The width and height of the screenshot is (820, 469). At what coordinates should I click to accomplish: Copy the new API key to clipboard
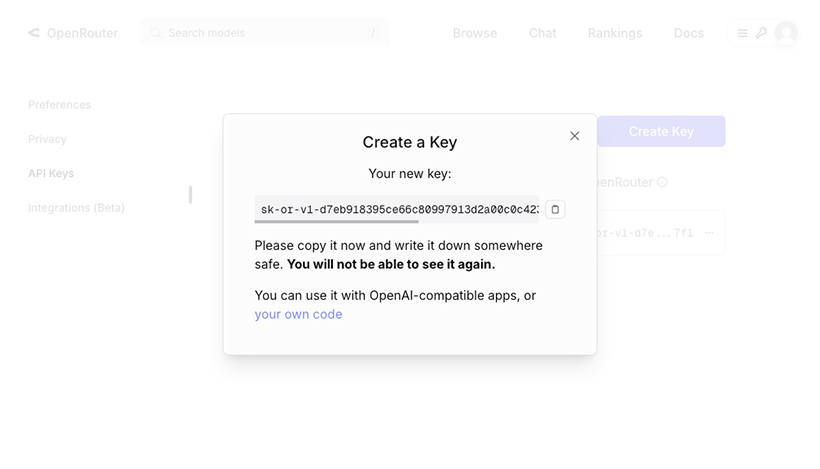[x=555, y=210]
